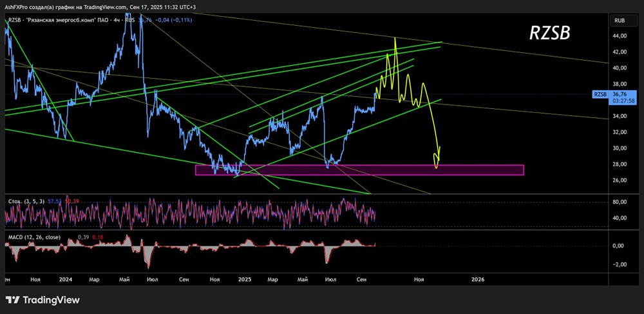
Task: Click the 26,00 level on price scale
Action: click(620, 181)
